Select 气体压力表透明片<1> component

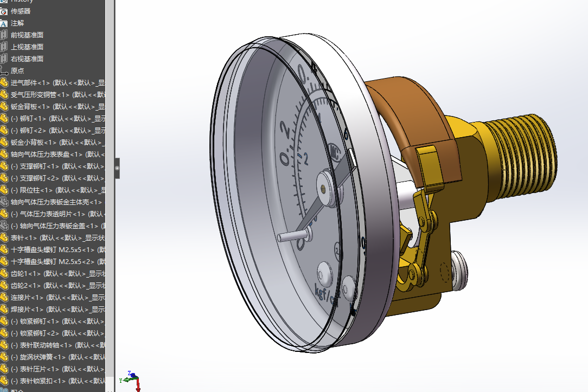[58, 214]
